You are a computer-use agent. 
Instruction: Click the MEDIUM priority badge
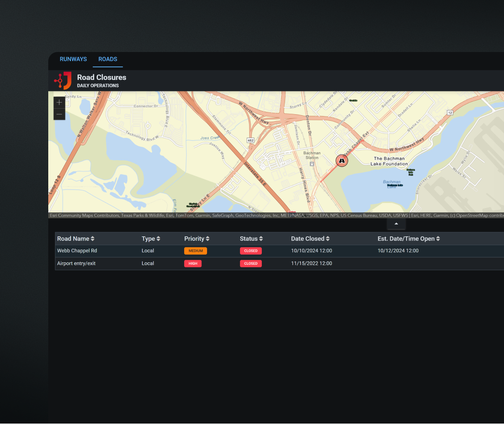click(x=195, y=251)
